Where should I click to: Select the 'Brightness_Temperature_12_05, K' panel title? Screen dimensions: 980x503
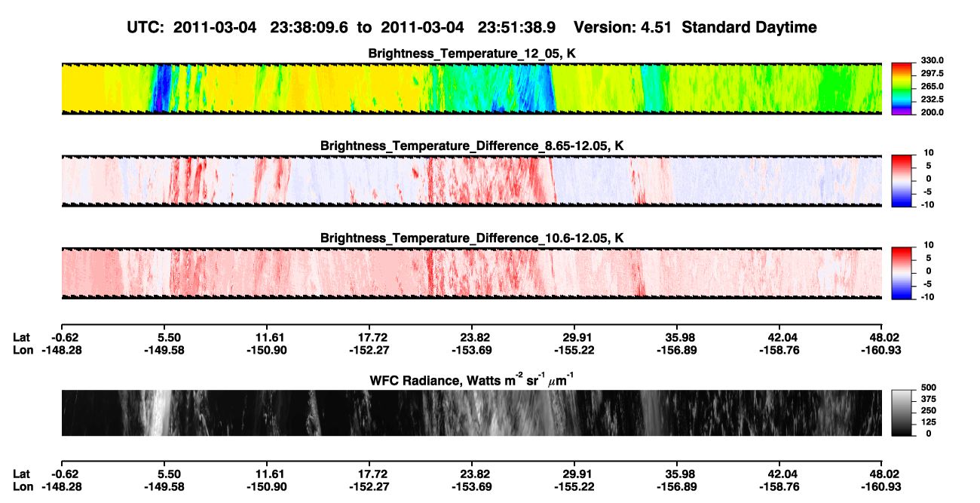click(472, 54)
